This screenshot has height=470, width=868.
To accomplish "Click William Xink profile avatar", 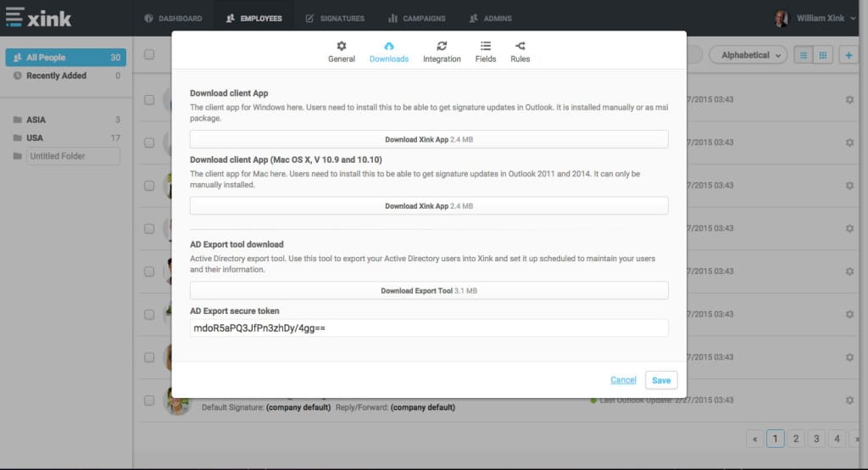I will tap(781, 19).
